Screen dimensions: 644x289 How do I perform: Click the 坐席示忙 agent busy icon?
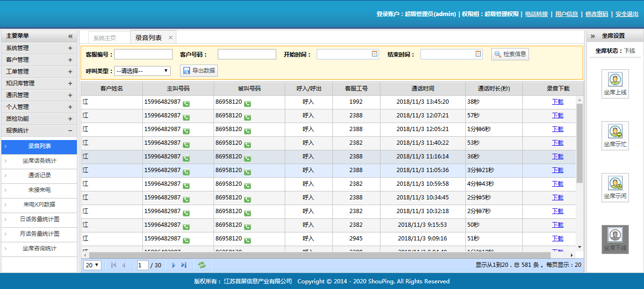coord(615,136)
